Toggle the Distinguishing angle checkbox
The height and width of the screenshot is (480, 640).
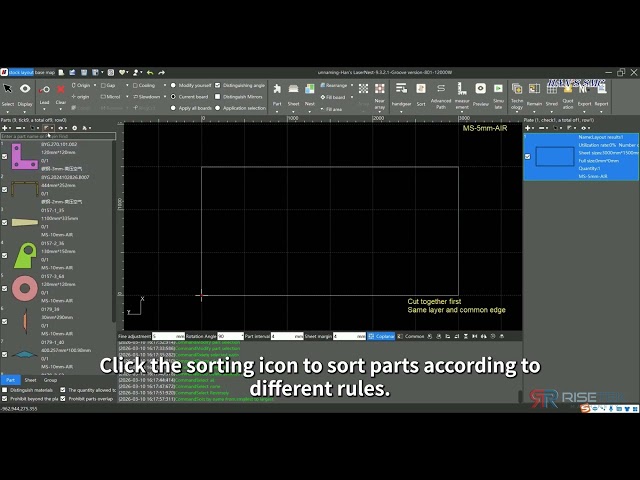(x=218, y=85)
